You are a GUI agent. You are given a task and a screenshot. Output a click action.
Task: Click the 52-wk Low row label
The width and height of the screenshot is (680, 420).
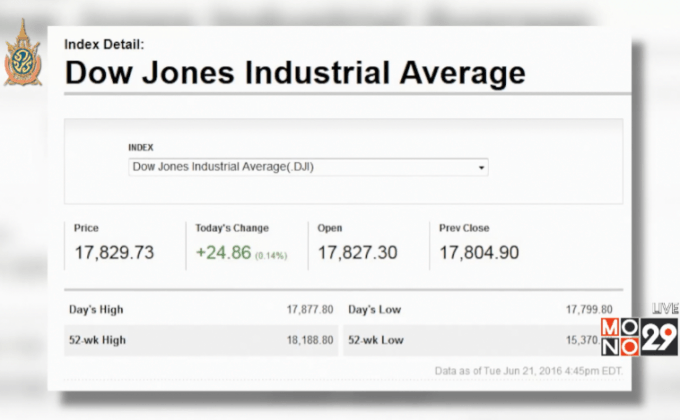point(376,340)
